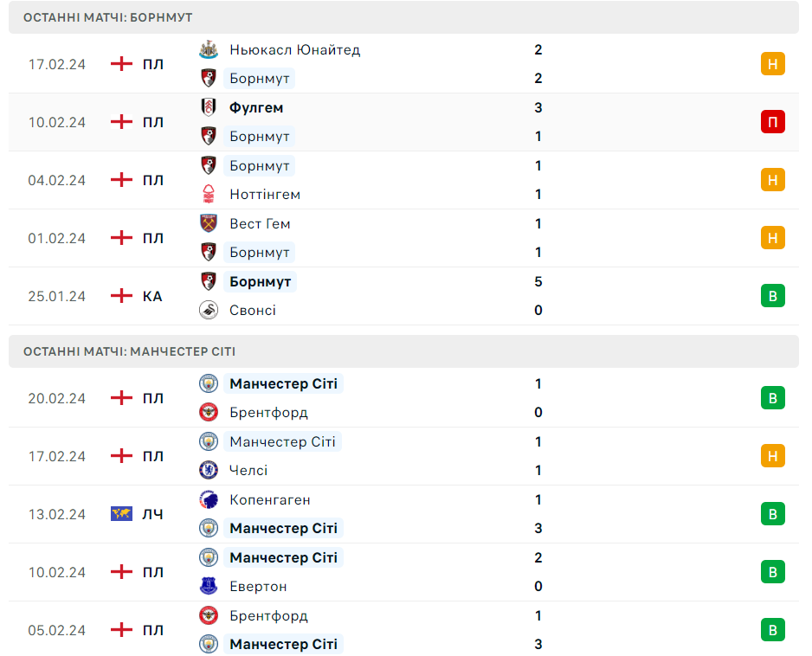The width and height of the screenshot is (812, 656).
Task: Click the Everton club crest icon
Action: pyautogui.click(x=208, y=586)
